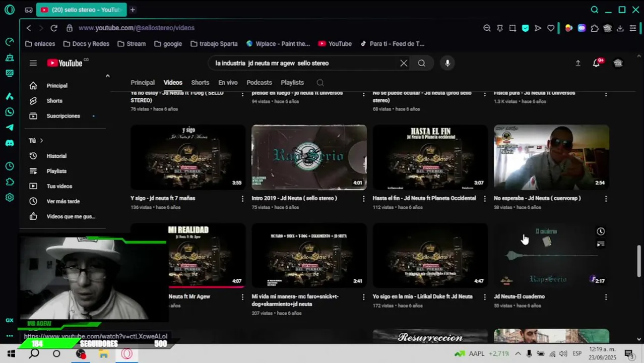Open options for Mi vida mi manera video
This screenshot has height=363, width=644.
click(x=363, y=297)
